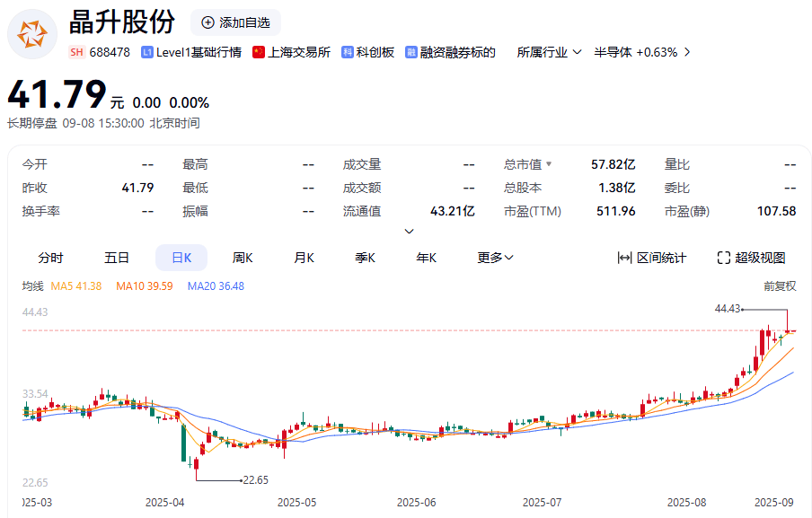Image resolution: width=812 pixels, height=518 pixels.
Task: Open 区间统计 range statistics tool
Action: pyautogui.click(x=652, y=258)
